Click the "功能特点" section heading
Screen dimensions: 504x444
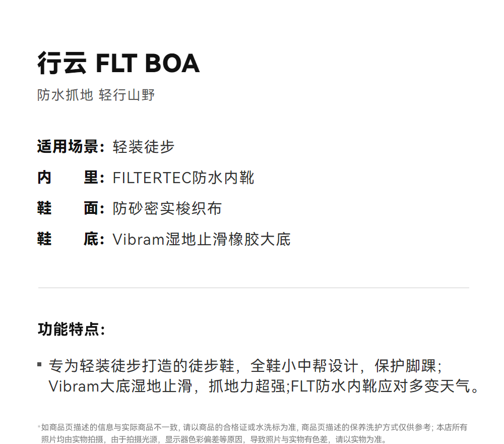click(x=71, y=329)
